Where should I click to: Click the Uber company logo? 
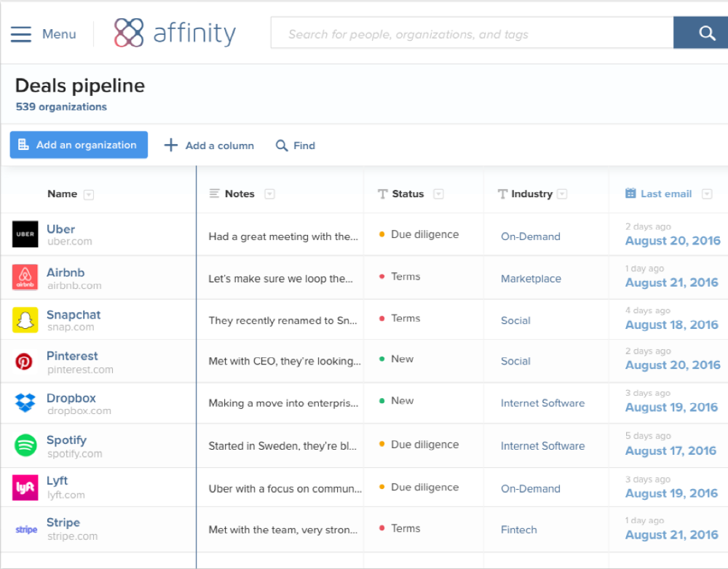click(x=25, y=234)
